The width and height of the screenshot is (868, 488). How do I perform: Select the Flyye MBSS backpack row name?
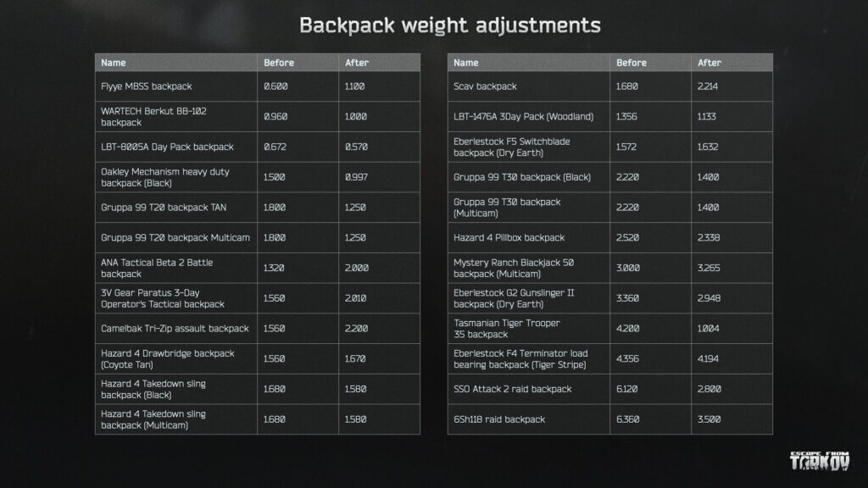(x=147, y=86)
